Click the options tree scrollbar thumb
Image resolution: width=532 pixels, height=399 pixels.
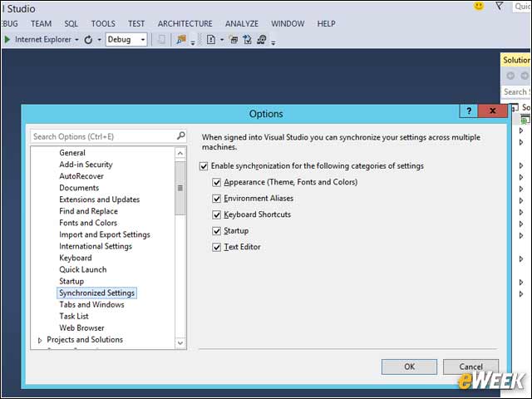(x=180, y=188)
